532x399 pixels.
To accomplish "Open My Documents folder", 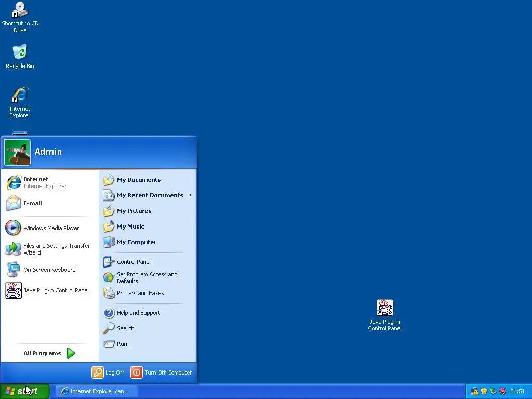I will 148,180.
